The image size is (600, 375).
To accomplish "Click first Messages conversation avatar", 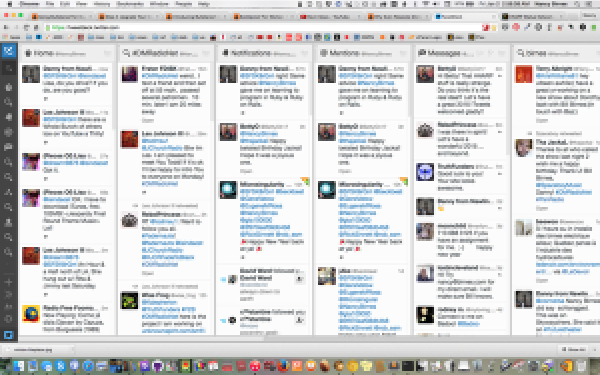I will coord(425,74).
